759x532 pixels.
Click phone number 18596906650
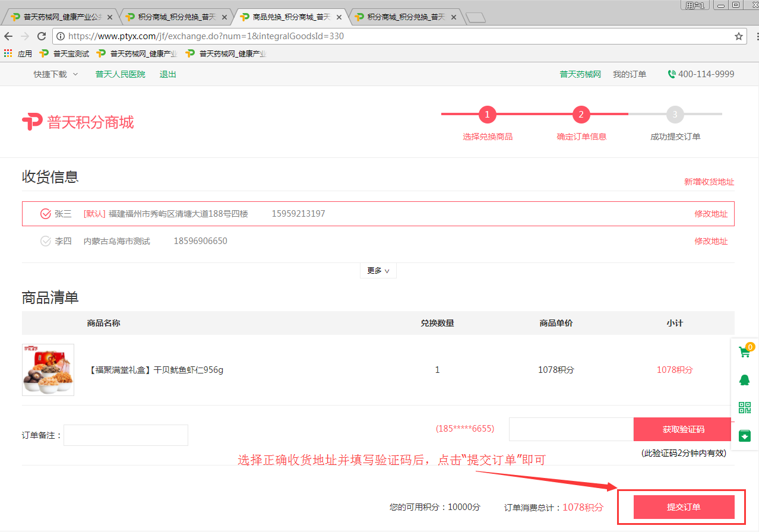(x=200, y=241)
